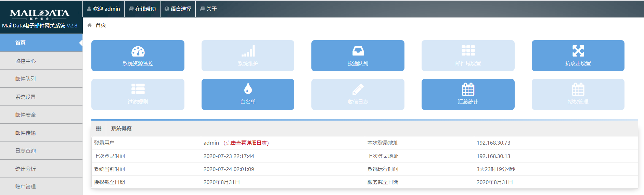Screen dimensions: 644x195
Task: Expand 账户管理 in the sidebar
Action: point(41,187)
